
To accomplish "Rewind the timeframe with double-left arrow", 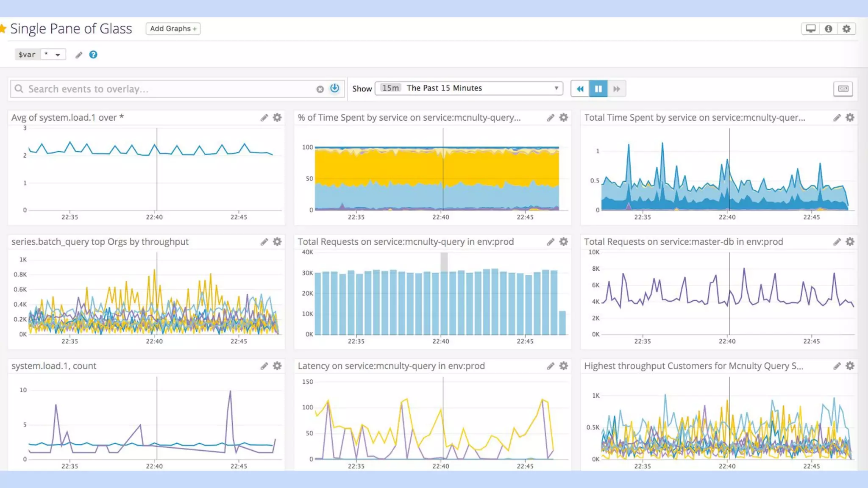I will pos(580,89).
